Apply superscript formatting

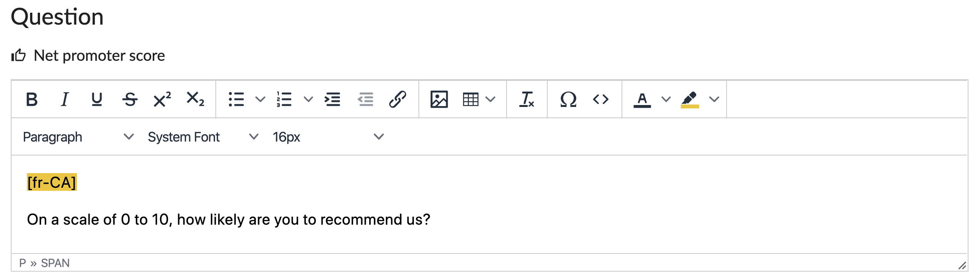pos(162,99)
